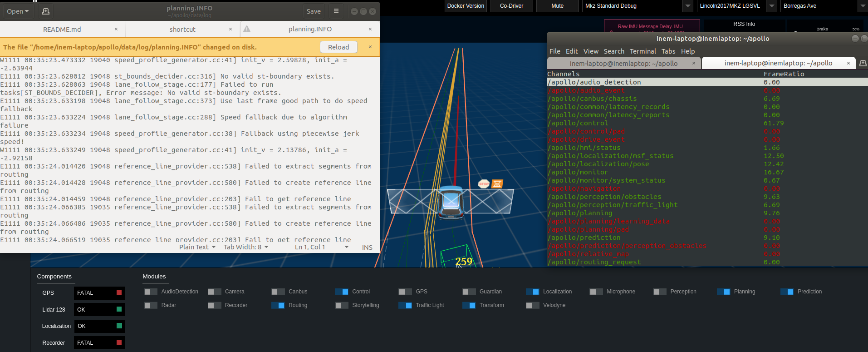868x352 pixels.
Task: Close the shortcut tab in gedit
Action: pos(230,29)
